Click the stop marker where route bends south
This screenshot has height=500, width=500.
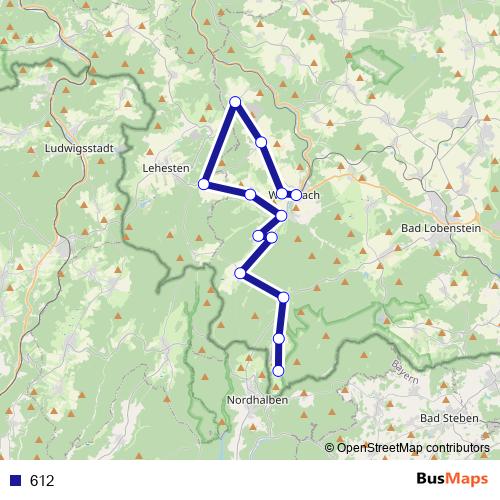[x=283, y=297]
